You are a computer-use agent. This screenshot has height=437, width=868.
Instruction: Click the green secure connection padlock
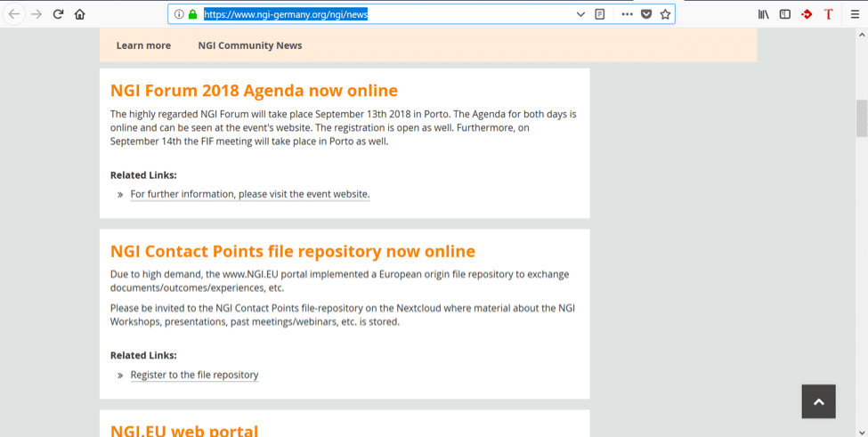[x=192, y=14]
